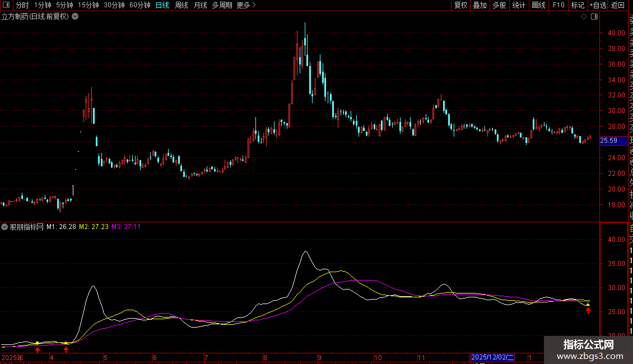Select the 5分钟 period
This screenshot has height=364, width=633.
(64, 5)
